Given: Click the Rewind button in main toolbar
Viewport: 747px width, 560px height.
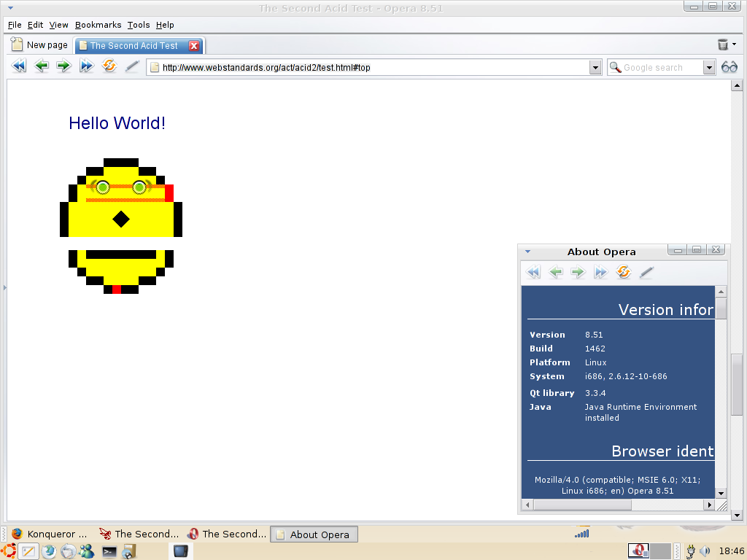Looking at the screenshot, I should (x=19, y=66).
